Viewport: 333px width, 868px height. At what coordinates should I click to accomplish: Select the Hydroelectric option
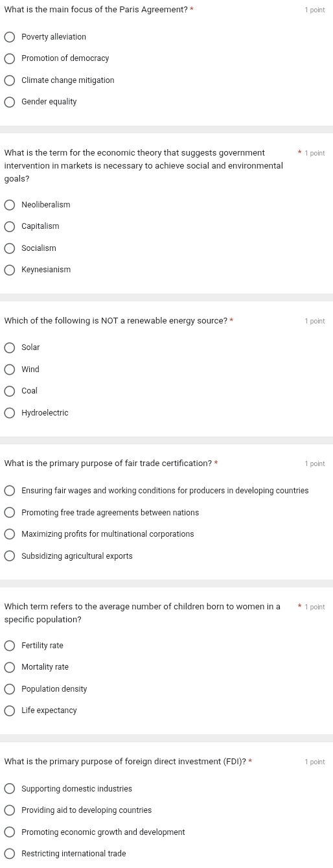(10, 413)
